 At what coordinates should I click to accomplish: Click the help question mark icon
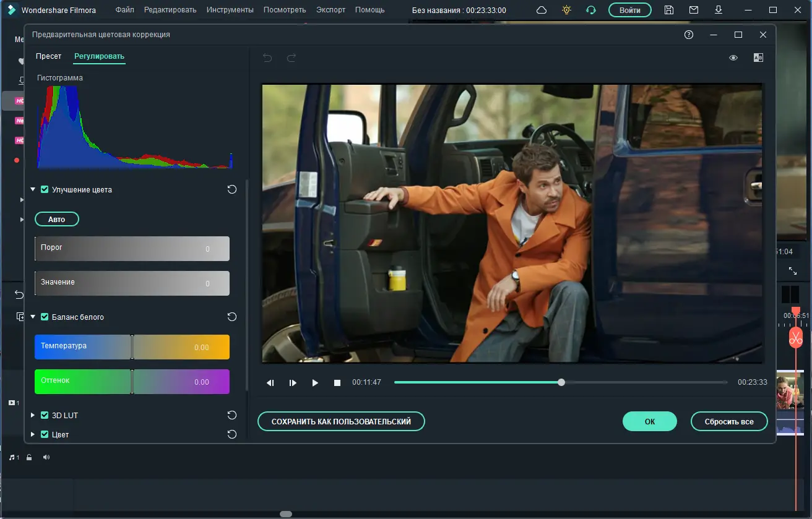point(689,35)
